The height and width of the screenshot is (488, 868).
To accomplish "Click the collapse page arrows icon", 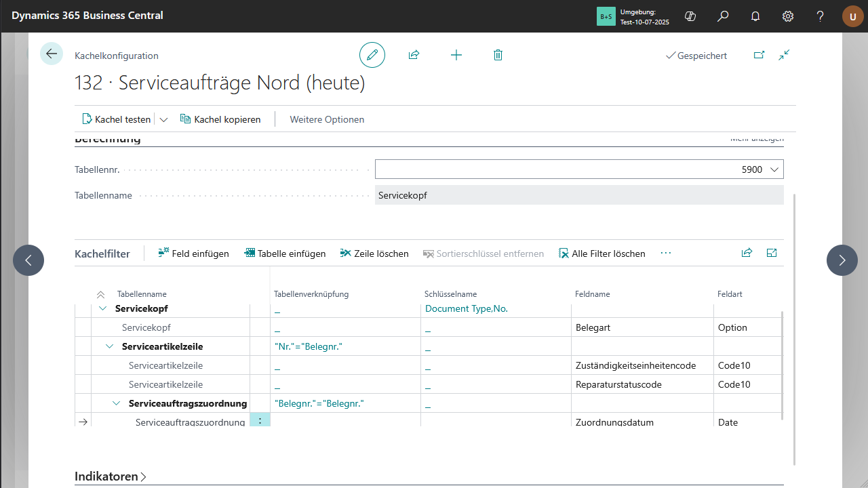I will tap(784, 55).
